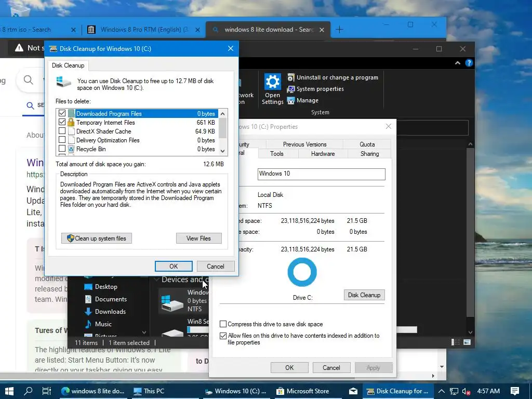The image size is (532, 399).
Task: Click OK in Properties dialog
Action: click(x=289, y=367)
